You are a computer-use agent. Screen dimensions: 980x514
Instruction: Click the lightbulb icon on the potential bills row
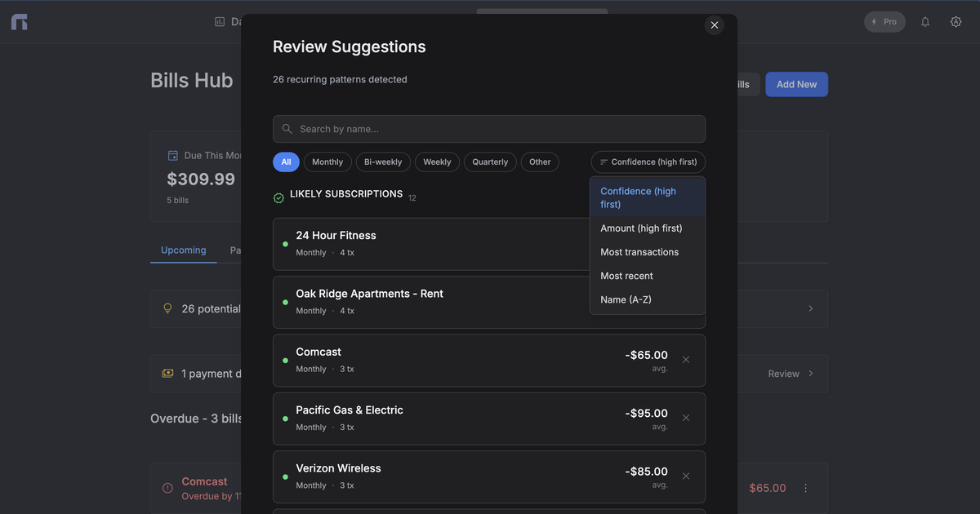(x=167, y=308)
